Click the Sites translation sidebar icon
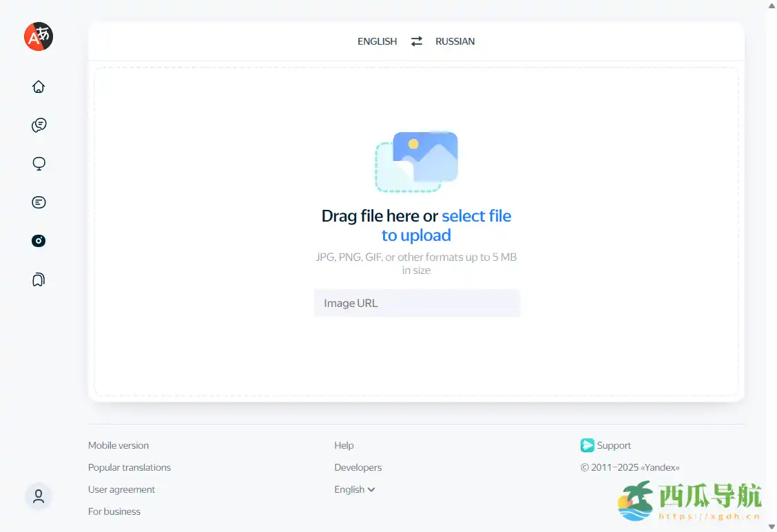This screenshot has height=532, width=777. click(x=39, y=163)
